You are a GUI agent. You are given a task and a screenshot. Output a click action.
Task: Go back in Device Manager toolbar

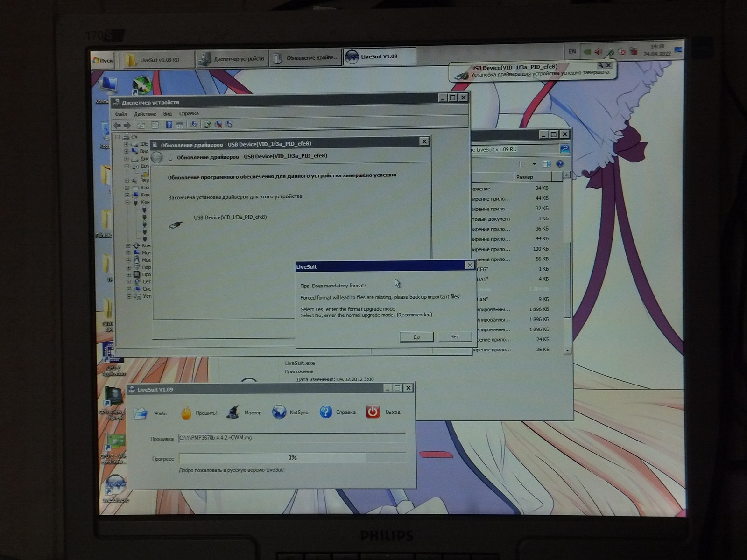(x=117, y=125)
